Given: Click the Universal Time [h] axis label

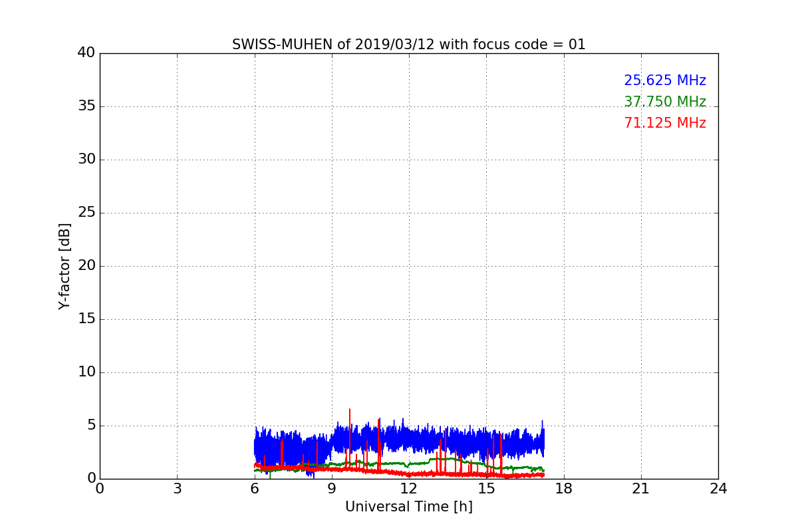Looking at the screenshot, I should 408,507.
